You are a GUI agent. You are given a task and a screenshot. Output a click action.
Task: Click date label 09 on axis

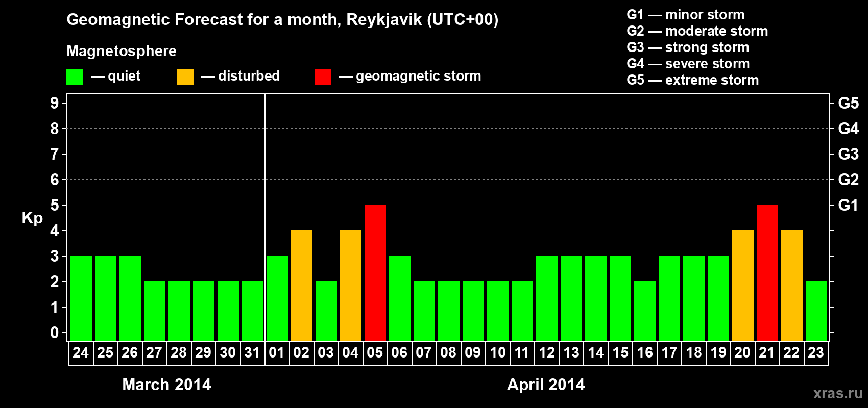[473, 352]
